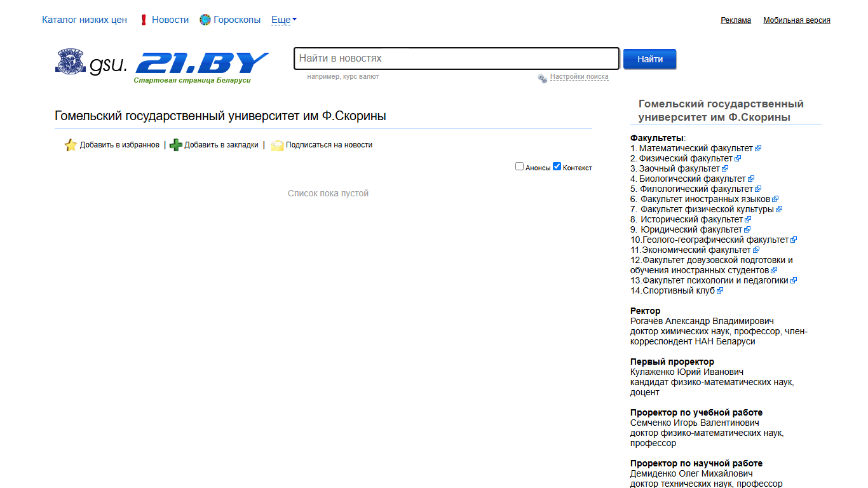The image size is (868, 488).
Task: Open the Реклама page
Action: tap(736, 20)
